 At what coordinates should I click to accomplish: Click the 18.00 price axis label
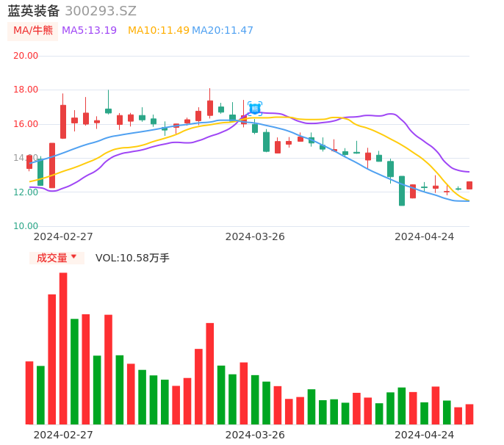pyautogui.click(x=26, y=90)
